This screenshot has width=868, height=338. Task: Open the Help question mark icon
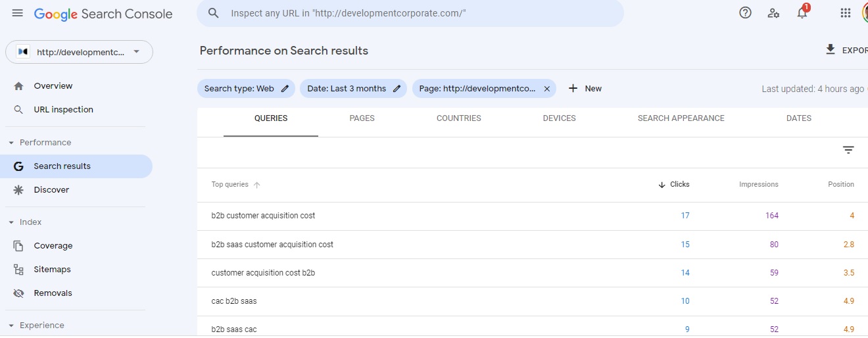[745, 13]
